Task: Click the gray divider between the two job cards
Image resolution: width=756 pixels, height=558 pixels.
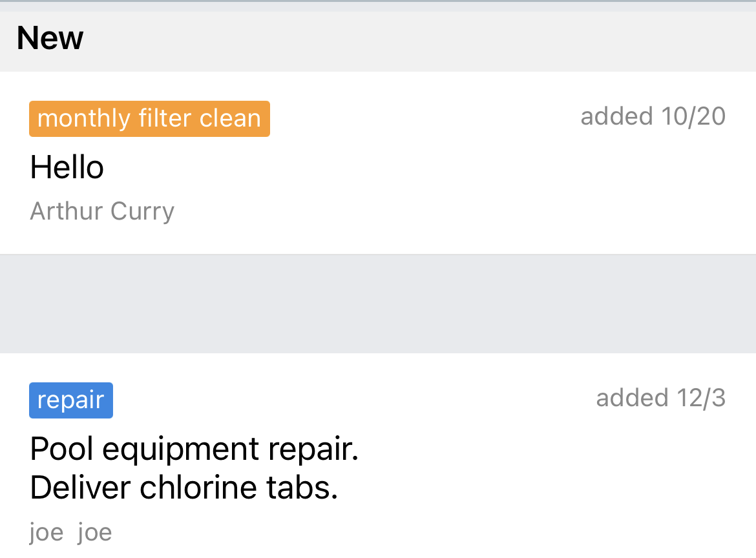Action: (x=378, y=304)
